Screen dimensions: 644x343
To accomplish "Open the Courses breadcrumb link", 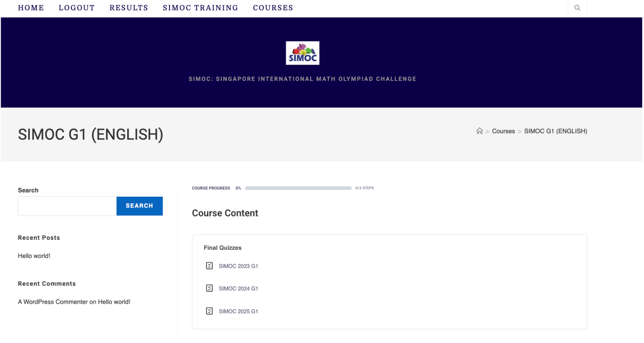I will coord(503,131).
